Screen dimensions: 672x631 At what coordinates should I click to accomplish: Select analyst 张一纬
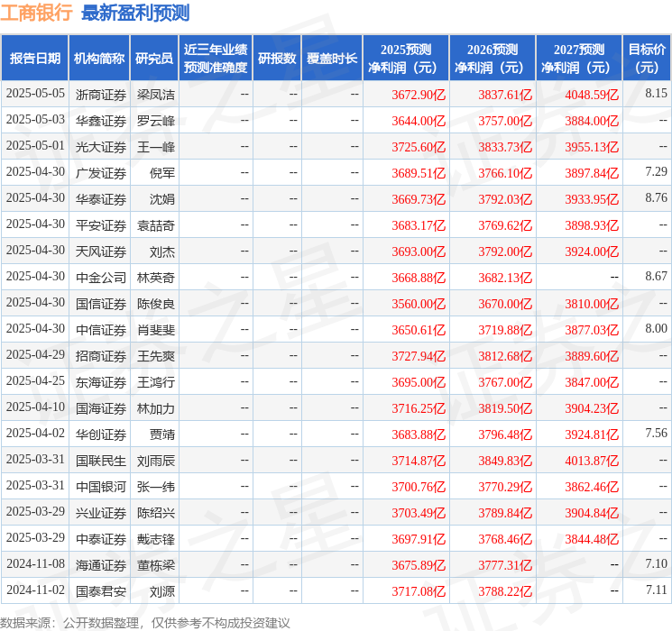click(x=156, y=487)
